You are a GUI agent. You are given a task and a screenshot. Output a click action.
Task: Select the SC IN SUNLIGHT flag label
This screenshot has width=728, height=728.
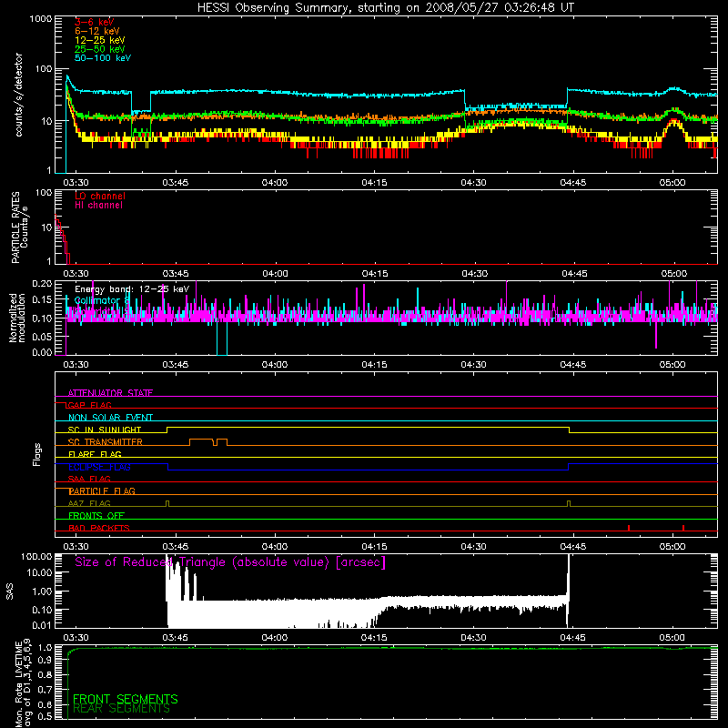(x=105, y=430)
